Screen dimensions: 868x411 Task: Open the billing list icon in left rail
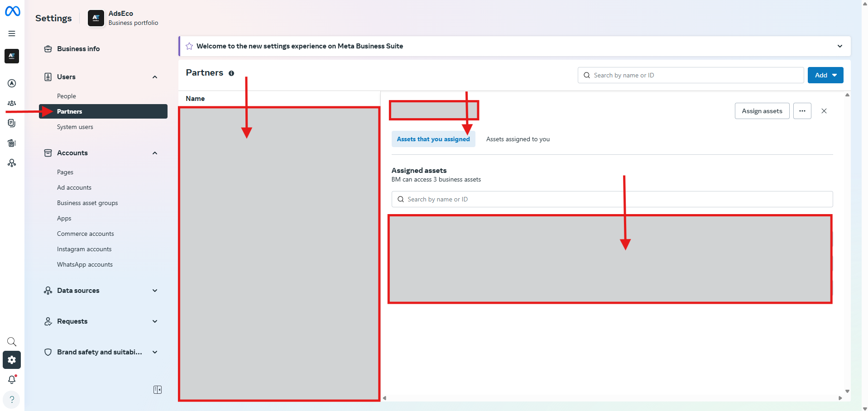pyautogui.click(x=12, y=143)
